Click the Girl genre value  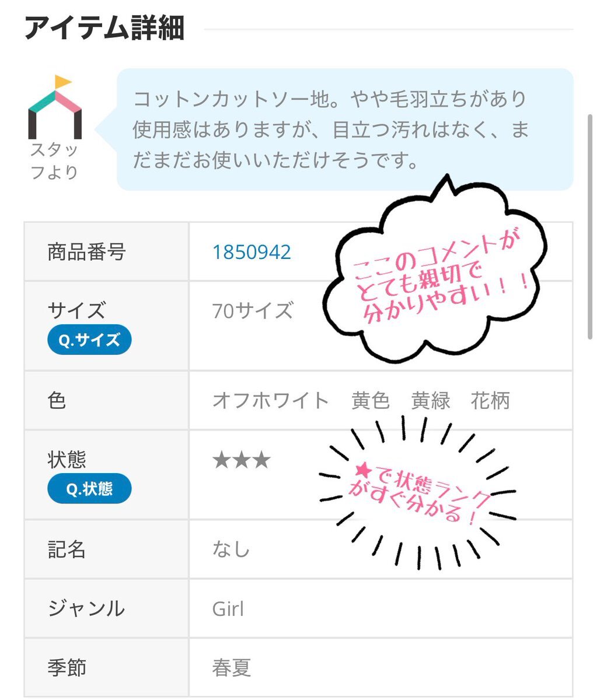(x=228, y=609)
